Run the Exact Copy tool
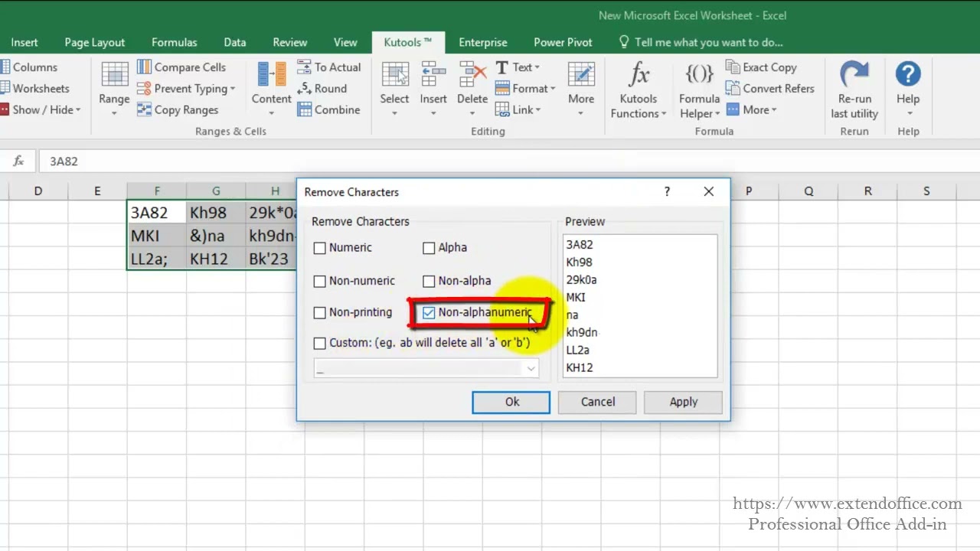980x551 pixels. pyautogui.click(x=761, y=67)
